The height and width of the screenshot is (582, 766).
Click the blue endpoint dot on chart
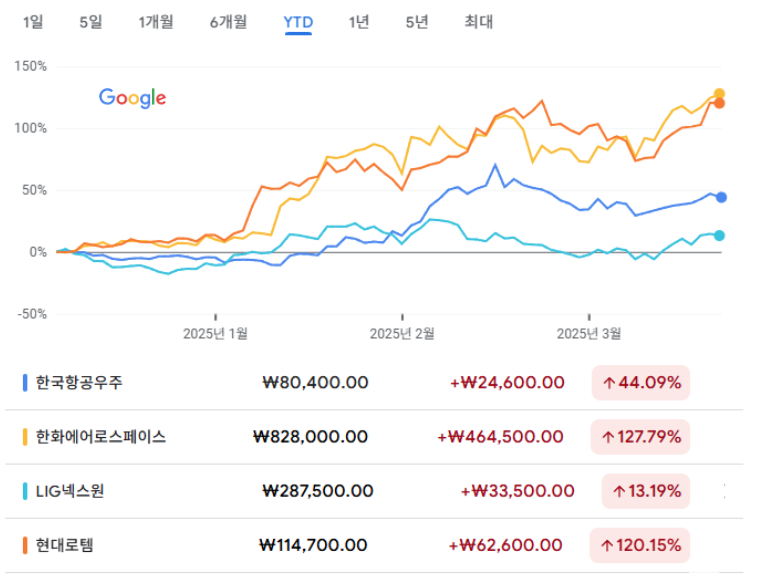(721, 197)
